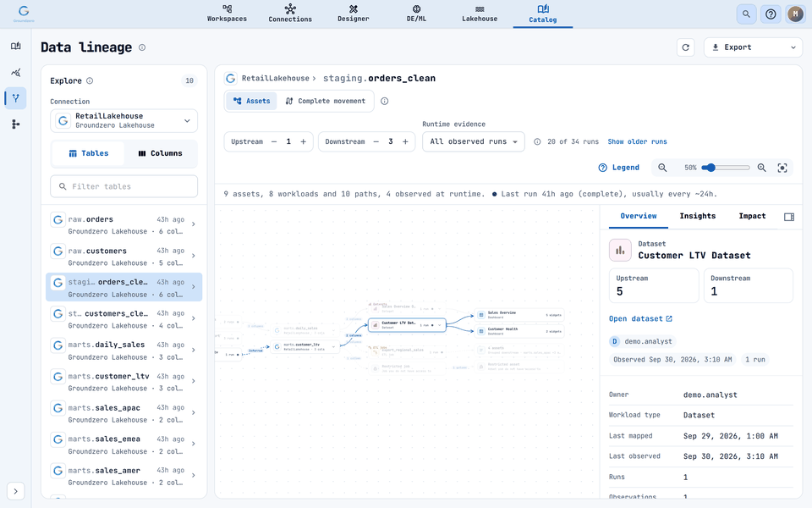Click Customer LTV Dataset icon in details panel
The image size is (812, 508).
click(620, 250)
